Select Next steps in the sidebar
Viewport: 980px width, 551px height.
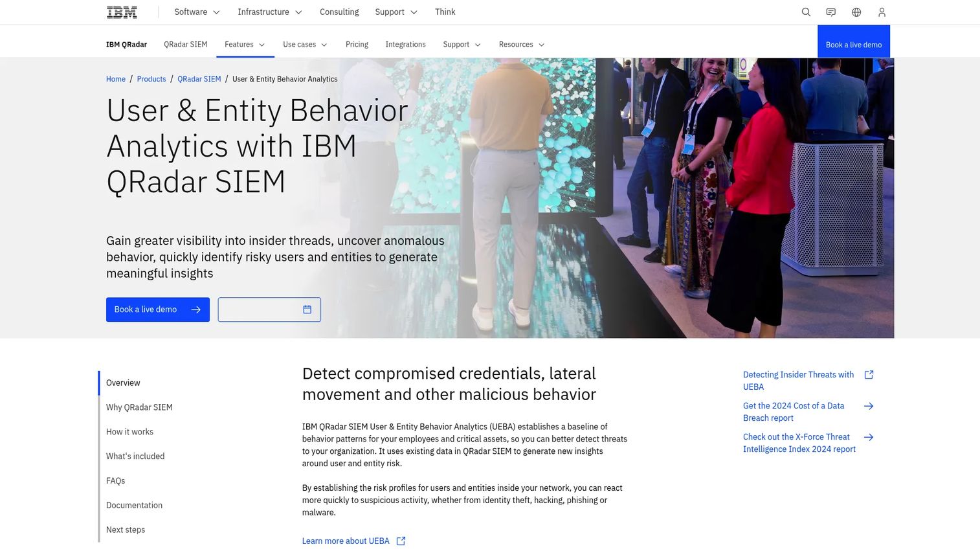[126, 530]
